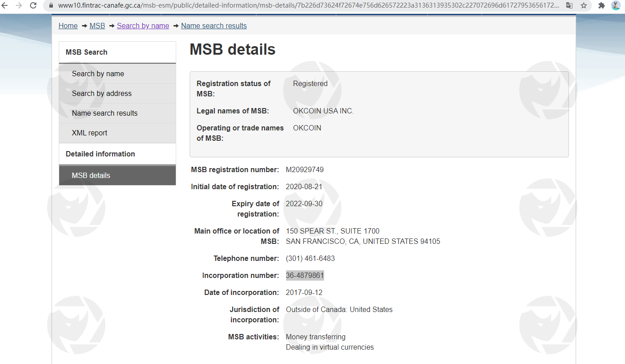The height and width of the screenshot is (364, 625).
Task: Follow the Search by name breadcrumb
Action: 143,26
